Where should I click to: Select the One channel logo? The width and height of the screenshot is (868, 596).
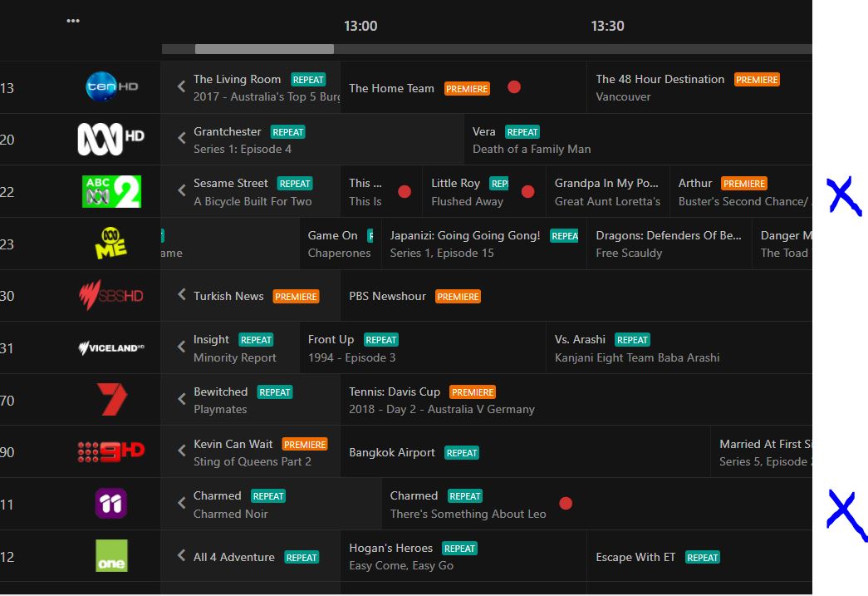[x=111, y=555]
